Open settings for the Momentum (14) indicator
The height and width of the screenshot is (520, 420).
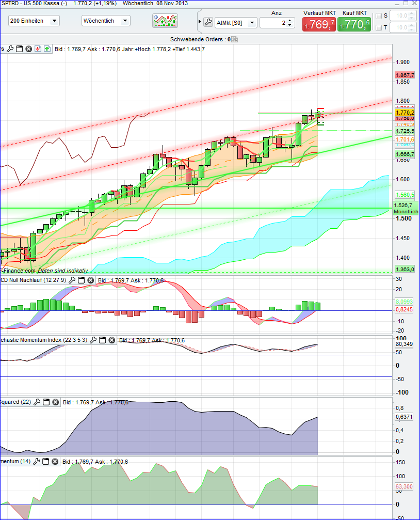[38, 461]
